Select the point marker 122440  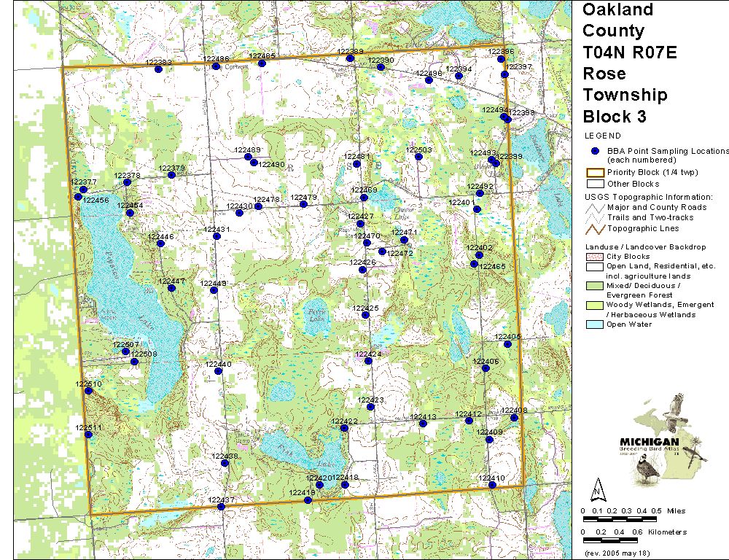point(218,371)
